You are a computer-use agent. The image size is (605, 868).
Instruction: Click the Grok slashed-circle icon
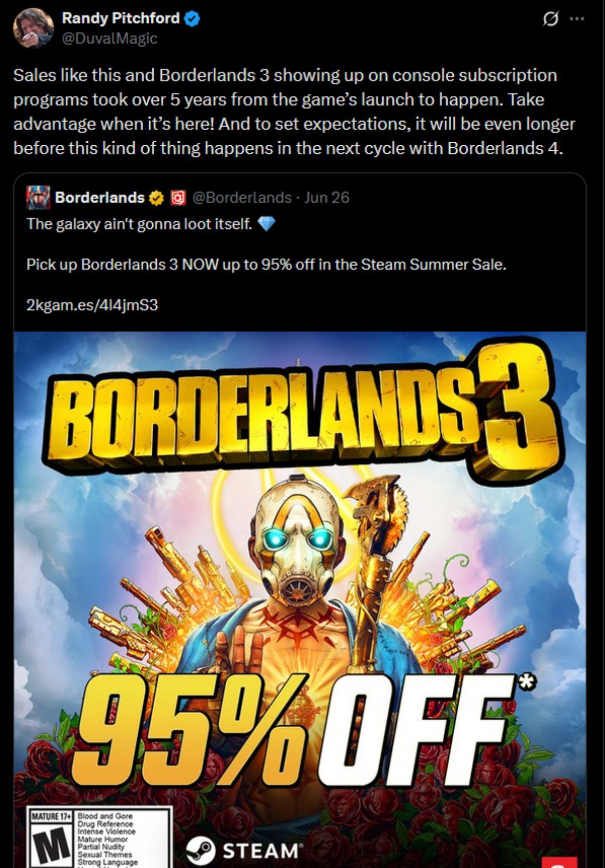[x=551, y=19]
